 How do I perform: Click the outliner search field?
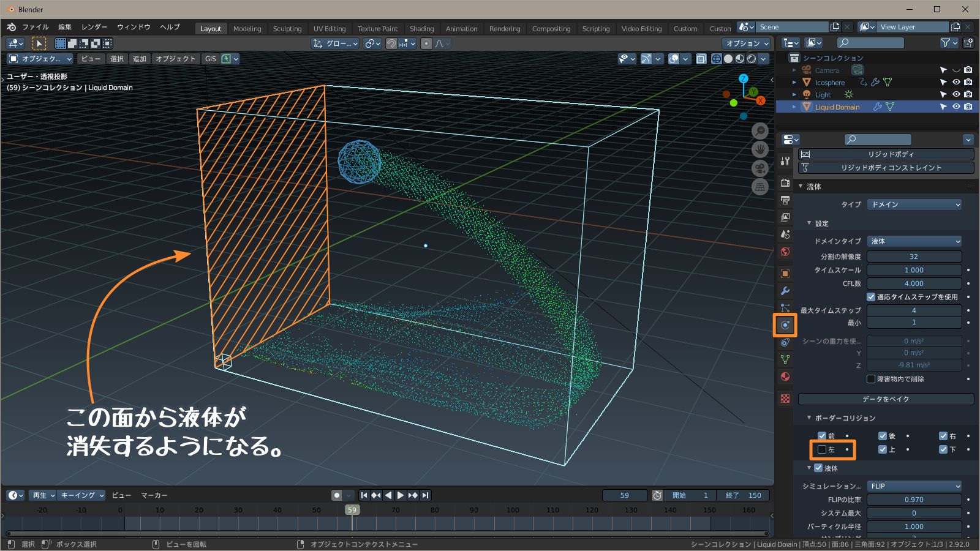coord(870,43)
